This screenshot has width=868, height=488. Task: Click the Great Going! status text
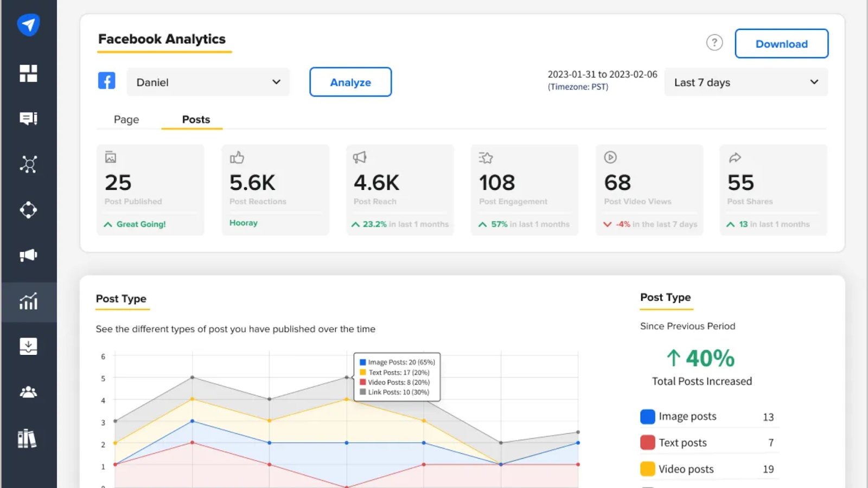(141, 224)
